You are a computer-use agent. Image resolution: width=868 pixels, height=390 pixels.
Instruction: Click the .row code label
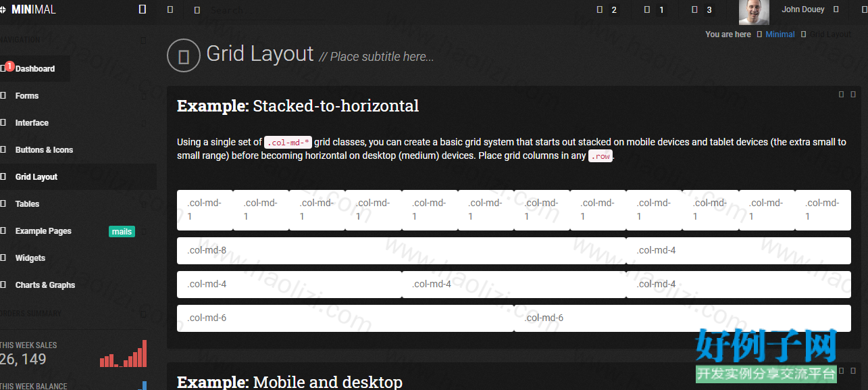coord(601,155)
